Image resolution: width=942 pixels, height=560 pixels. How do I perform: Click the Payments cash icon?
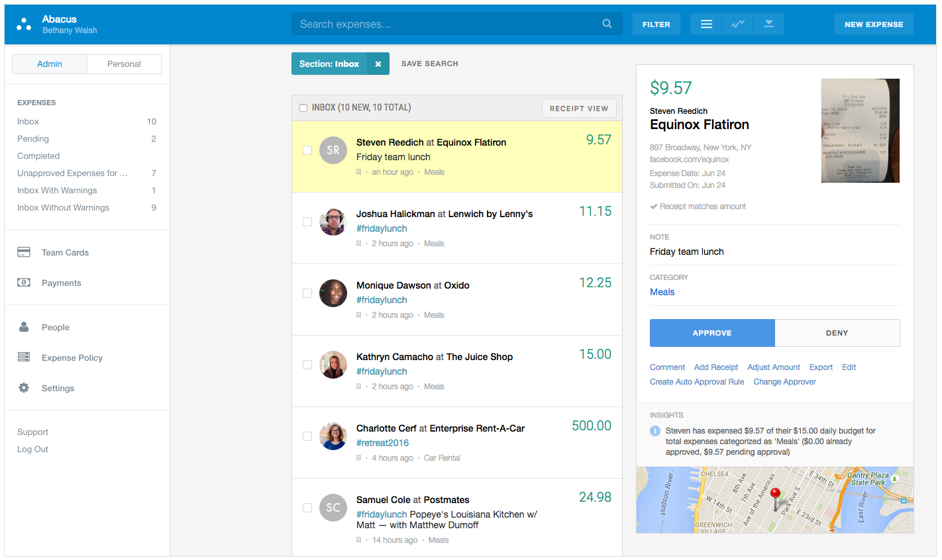coord(24,283)
